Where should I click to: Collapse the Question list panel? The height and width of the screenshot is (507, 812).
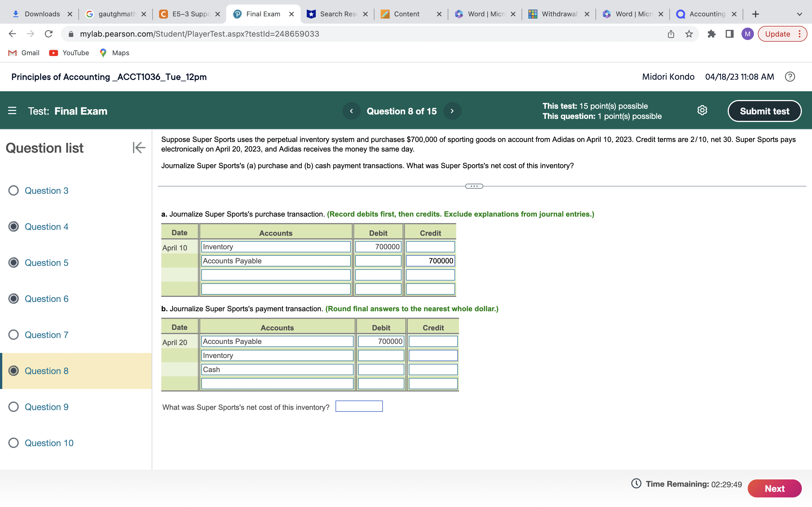click(139, 148)
